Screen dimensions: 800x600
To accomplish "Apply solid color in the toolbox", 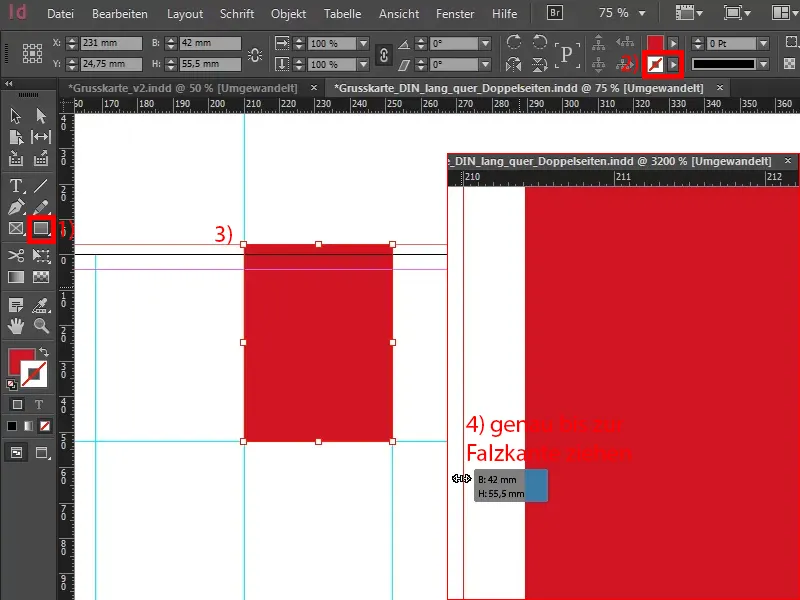I will 12,426.
